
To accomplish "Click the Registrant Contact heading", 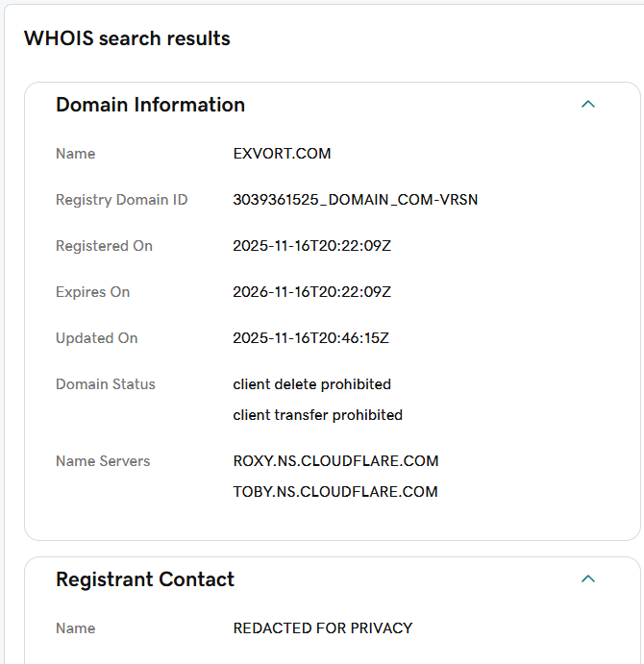I will [145, 579].
